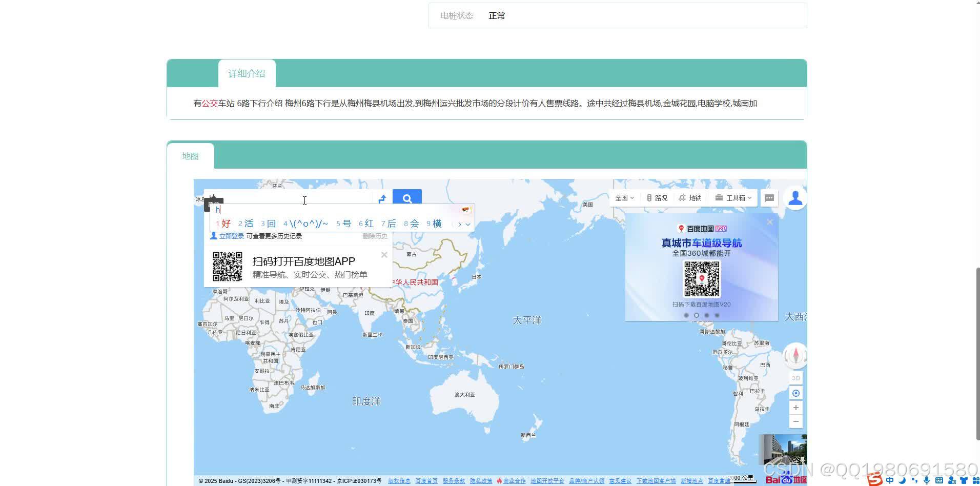Click the IME microphone voice input icon
The width and height of the screenshot is (980, 486).
(x=927, y=480)
